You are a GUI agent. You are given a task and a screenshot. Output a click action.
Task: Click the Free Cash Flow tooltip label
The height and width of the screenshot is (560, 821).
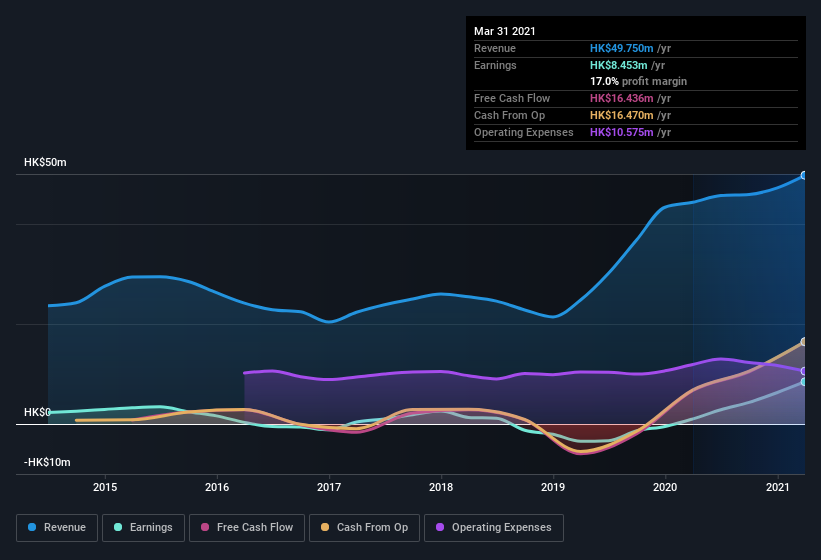click(x=512, y=98)
